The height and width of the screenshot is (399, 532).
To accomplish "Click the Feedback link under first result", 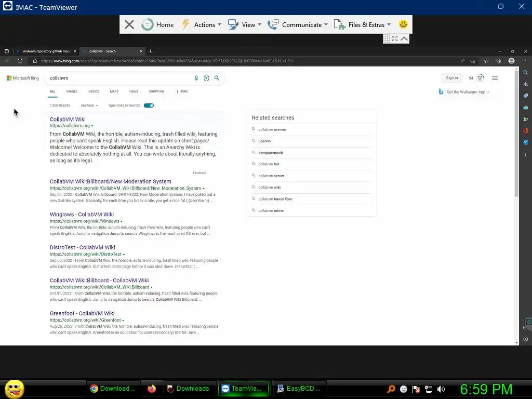I will coord(199,173).
